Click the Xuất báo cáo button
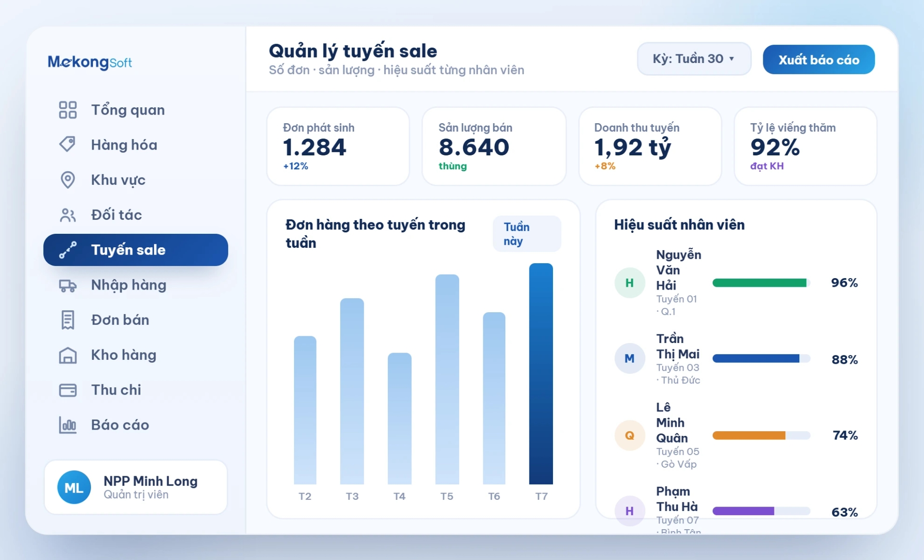Viewport: 924px width, 560px height. tap(819, 60)
